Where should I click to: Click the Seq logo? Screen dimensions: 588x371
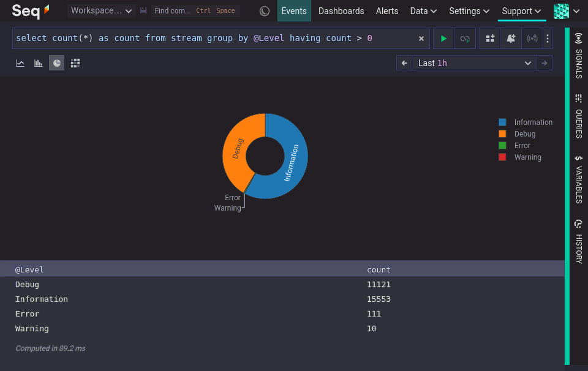pos(31,10)
